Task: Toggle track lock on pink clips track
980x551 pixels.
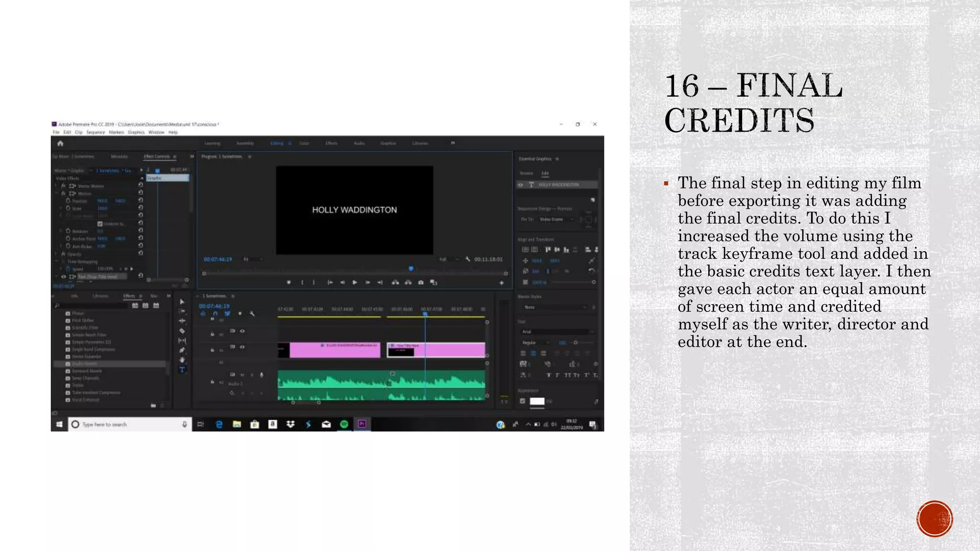Action: [212, 350]
